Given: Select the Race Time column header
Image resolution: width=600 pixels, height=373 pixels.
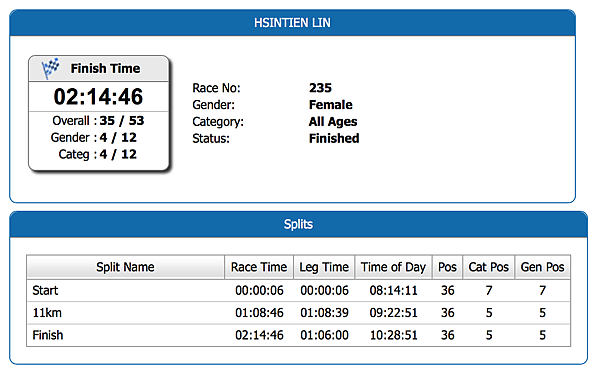Looking at the screenshot, I should pos(259,267).
